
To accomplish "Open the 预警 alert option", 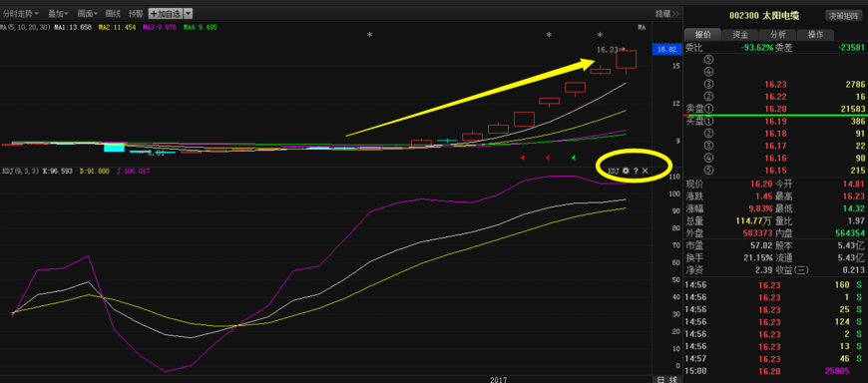I will (135, 13).
